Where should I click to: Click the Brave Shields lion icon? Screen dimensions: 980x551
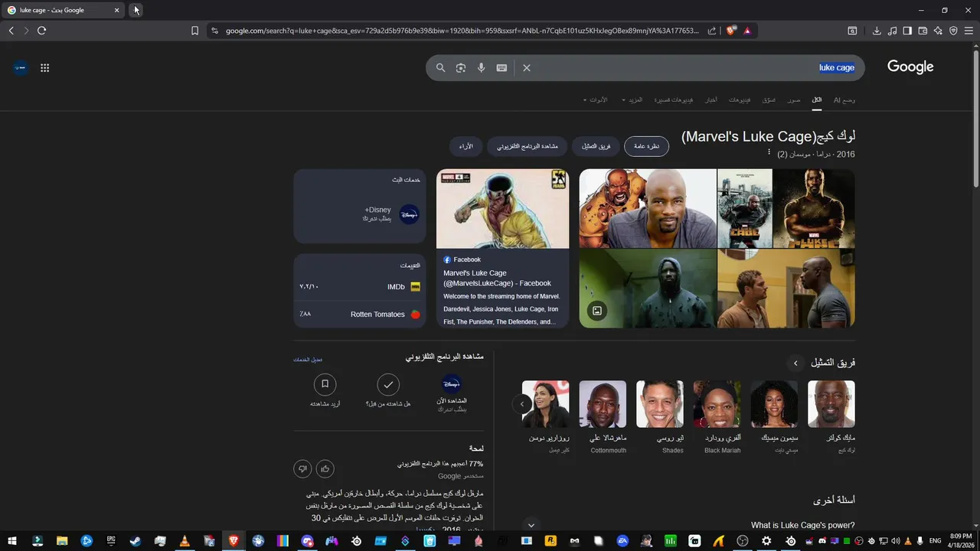(x=731, y=31)
